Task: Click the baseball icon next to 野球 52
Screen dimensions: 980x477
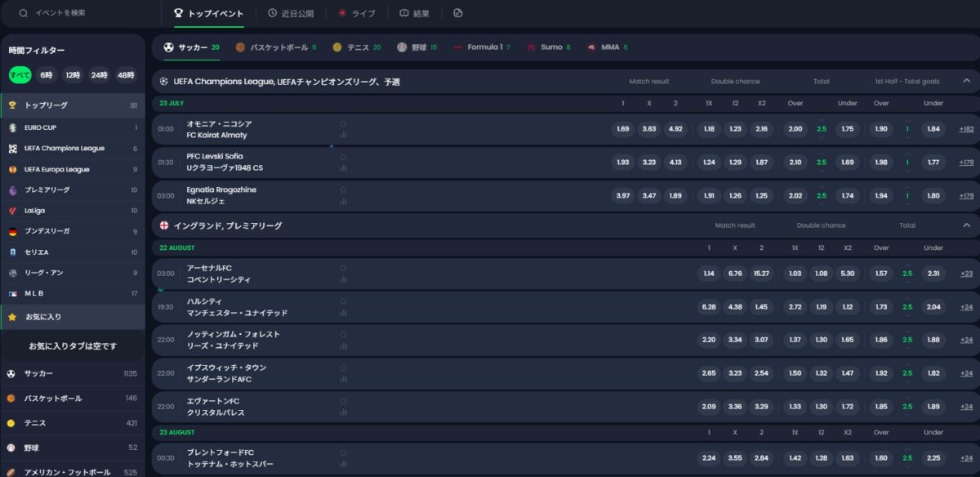Action: tap(11, 448)
